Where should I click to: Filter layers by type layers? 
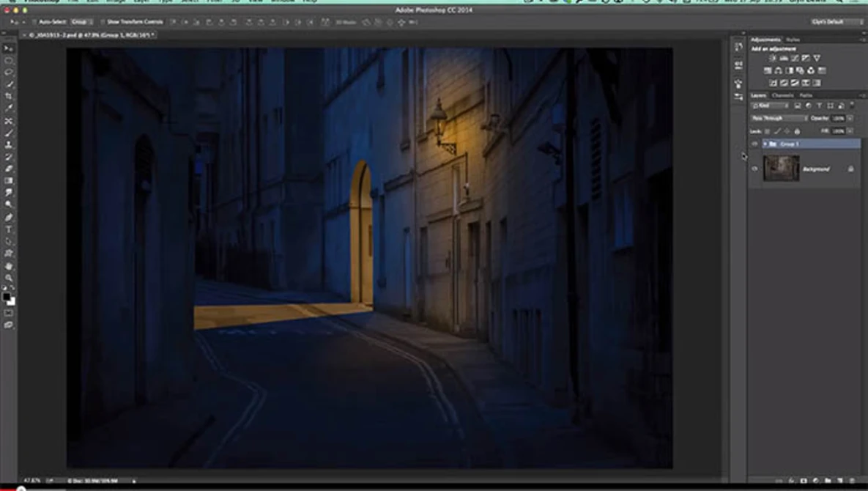(x=819, y=106)
